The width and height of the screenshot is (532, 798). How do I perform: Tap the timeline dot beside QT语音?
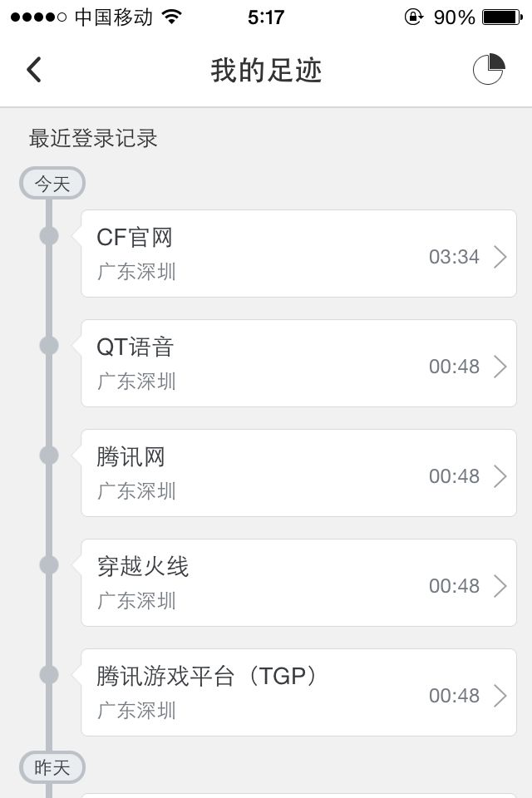pyautogui.click(x=49, y=346)
